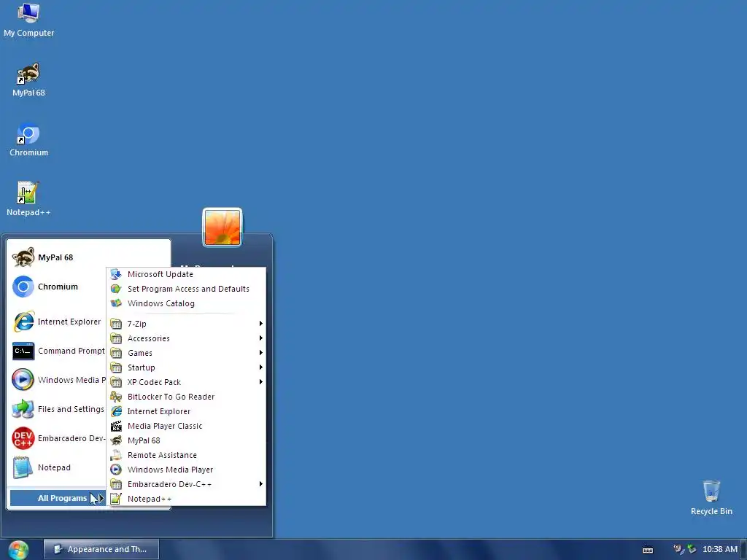Select Microsoft Update in programs list
Viewport: 747px width, 560px height.
186,274
